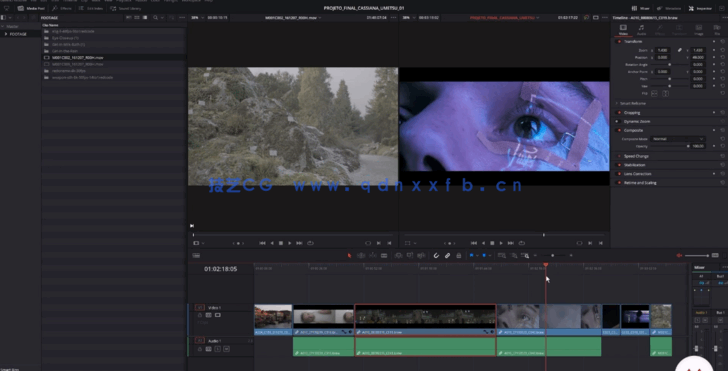This screenshot has height=371, width=728.
Task: Click the Position Y value field
Action: tap(698, 58)
